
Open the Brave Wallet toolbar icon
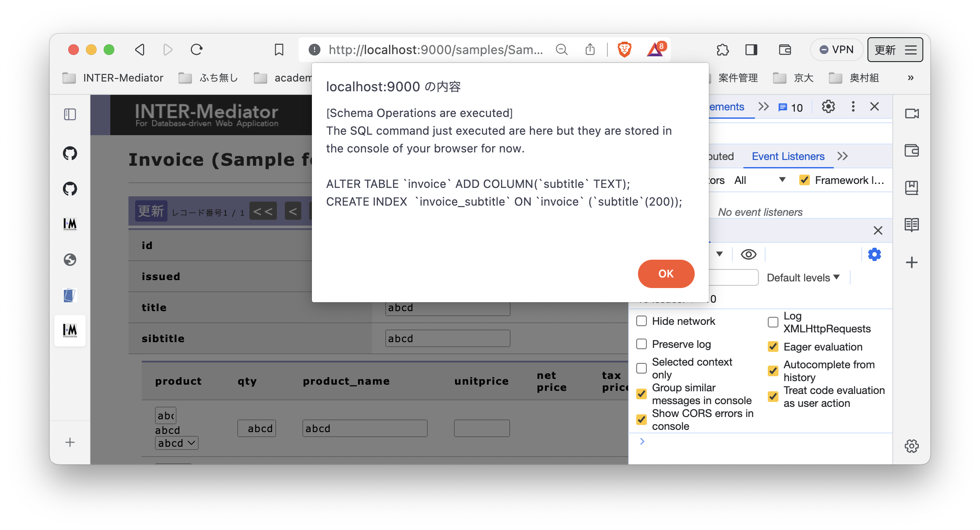coord(785,50)
